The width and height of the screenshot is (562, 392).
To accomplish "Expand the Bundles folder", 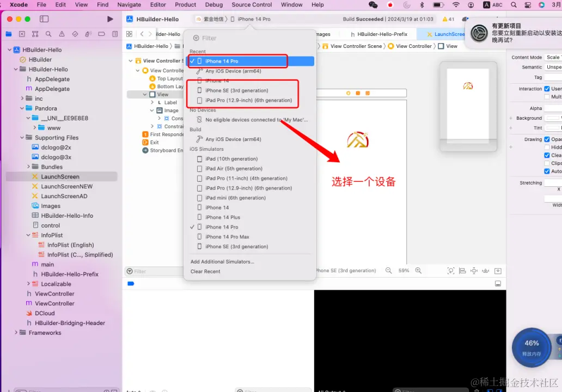I will coord(28,167).
